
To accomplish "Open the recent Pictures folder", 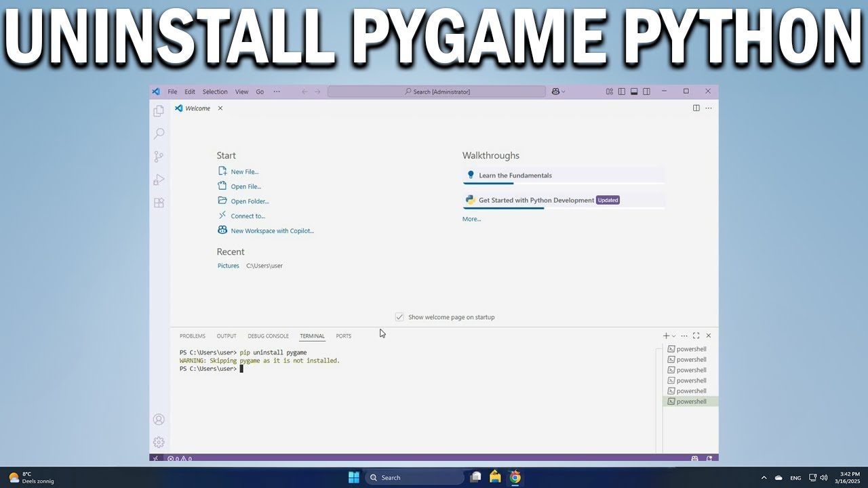I will (x=229, y=266).
